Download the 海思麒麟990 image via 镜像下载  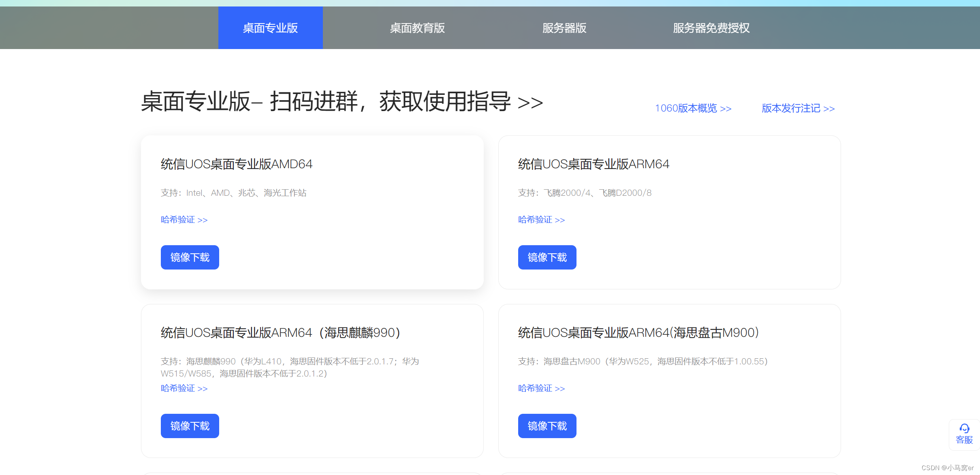coord(190,426)
